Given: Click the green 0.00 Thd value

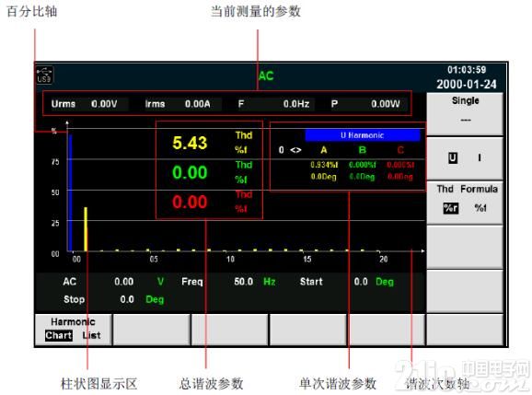Looking at the screenshot, I should [190, 172].
